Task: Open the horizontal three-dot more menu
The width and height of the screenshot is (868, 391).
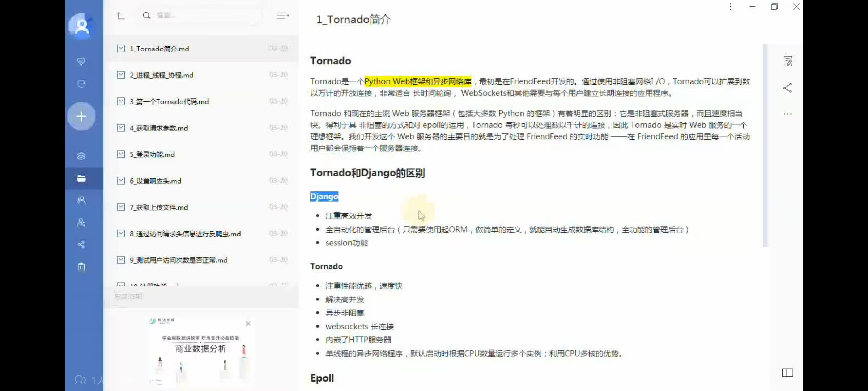Action: pyautogui.click(x=787, y=114)
